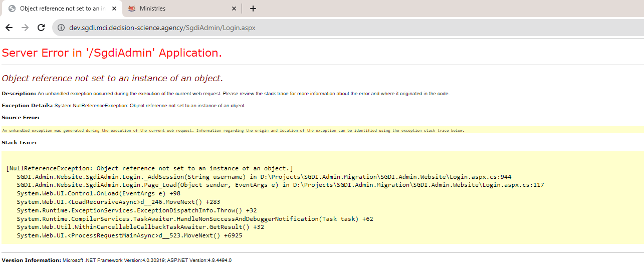Click the browser forward arrow

point(25,28)
